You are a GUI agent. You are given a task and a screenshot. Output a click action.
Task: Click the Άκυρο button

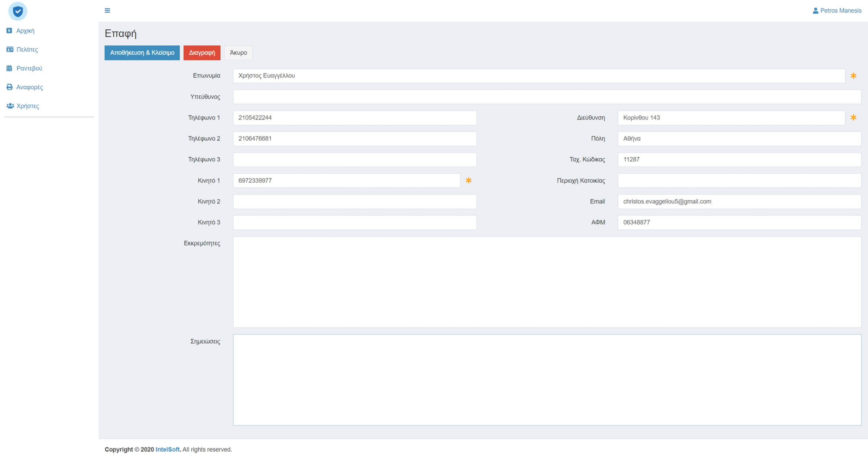[x=238, y=53]
